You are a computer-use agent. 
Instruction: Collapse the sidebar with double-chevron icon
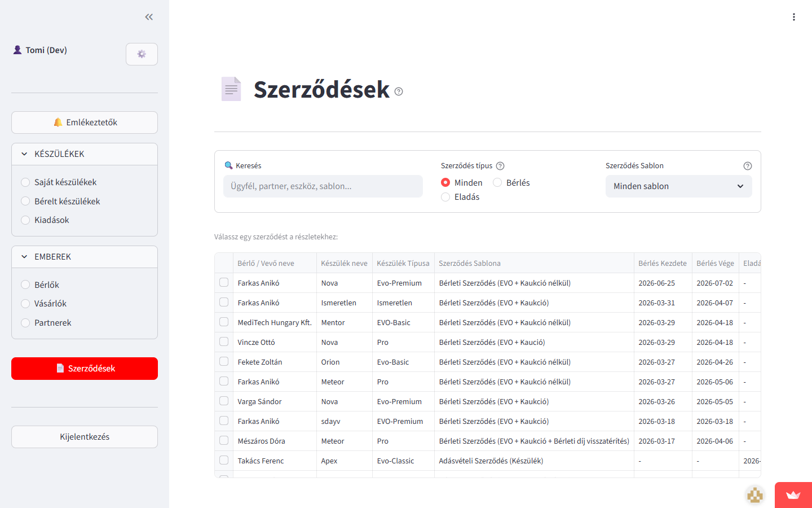(149, 17)
